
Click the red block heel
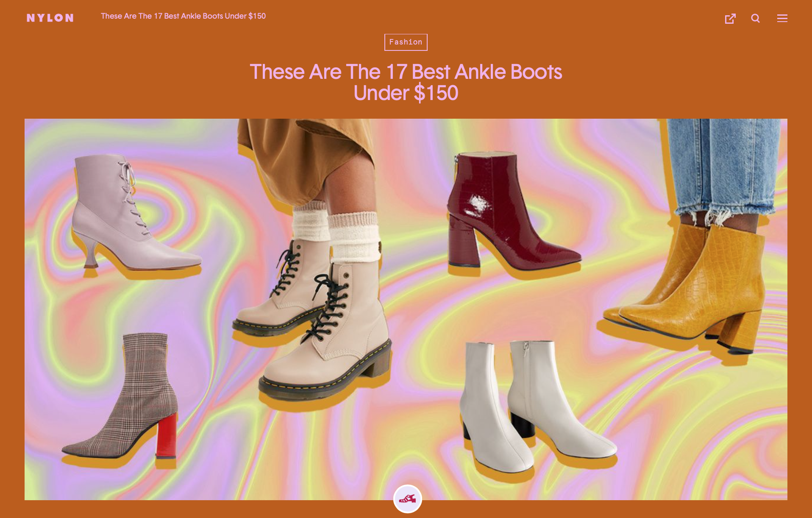click(x=166, y=436)
